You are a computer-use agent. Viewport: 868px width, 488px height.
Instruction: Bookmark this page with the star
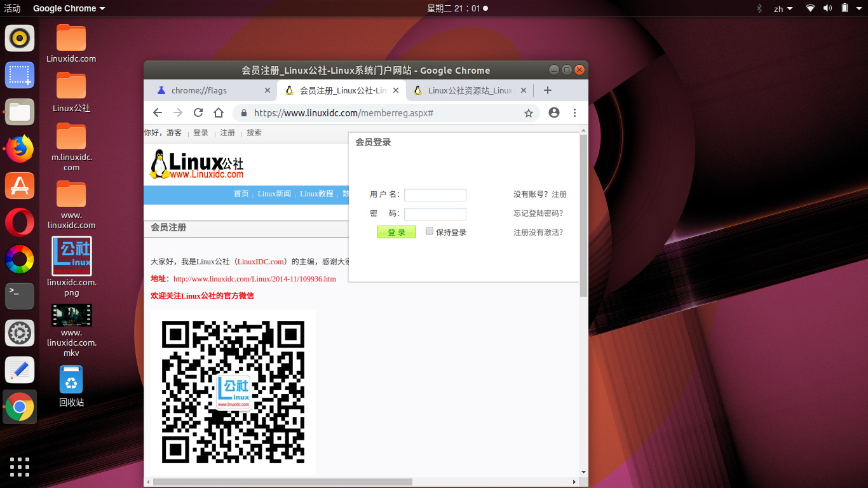[x=528, y=113]
